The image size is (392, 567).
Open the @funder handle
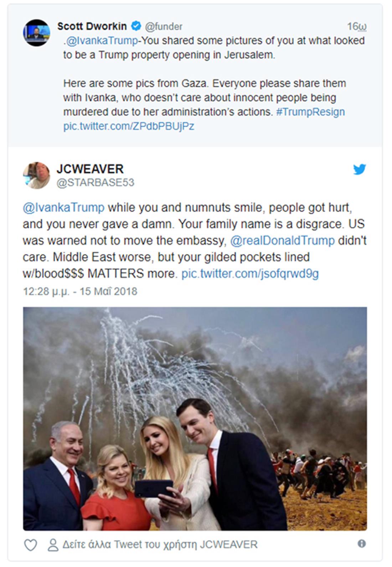(x=164, y=26)
